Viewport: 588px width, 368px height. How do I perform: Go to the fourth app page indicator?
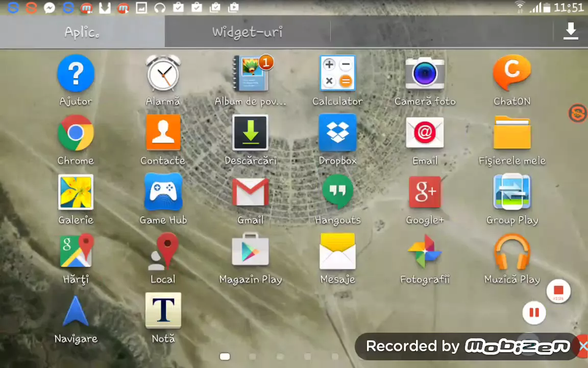point(307,356)
